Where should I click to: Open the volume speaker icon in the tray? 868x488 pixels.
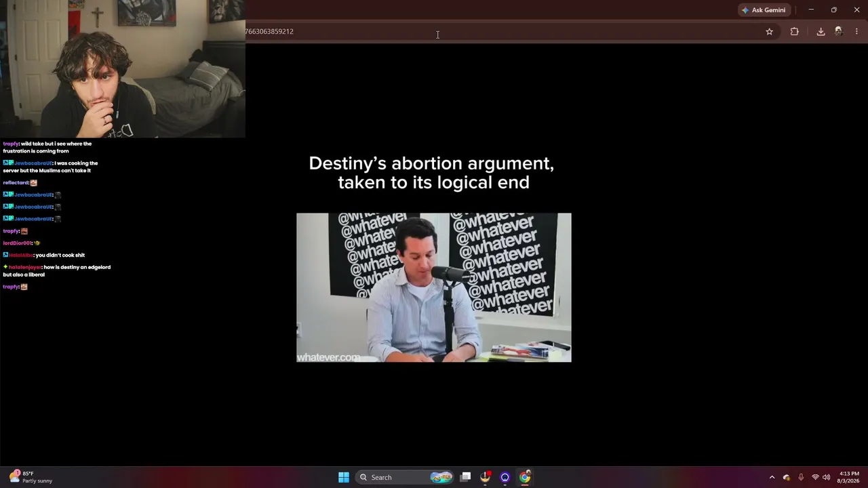pos(826,477)
